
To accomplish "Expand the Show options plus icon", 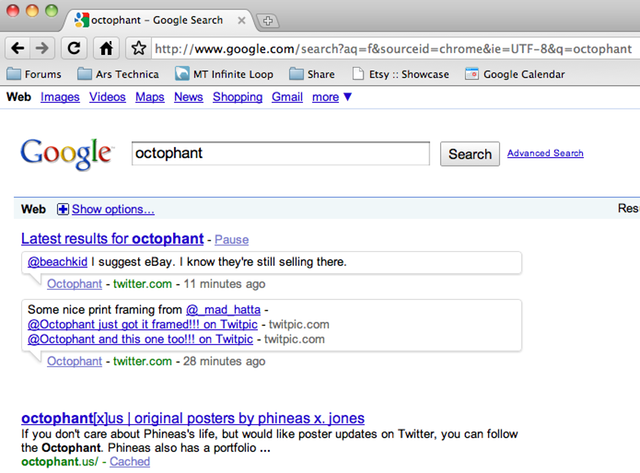I will [x=63, y=209].
